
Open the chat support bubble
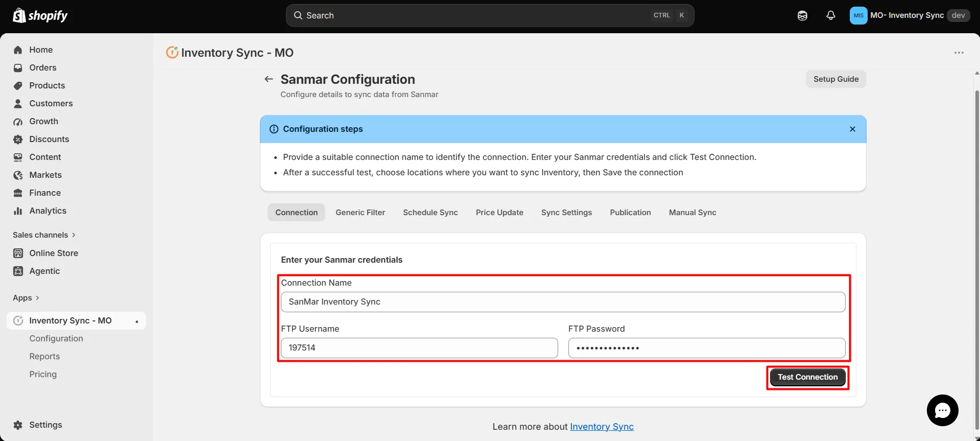click(x=942, y=410)
